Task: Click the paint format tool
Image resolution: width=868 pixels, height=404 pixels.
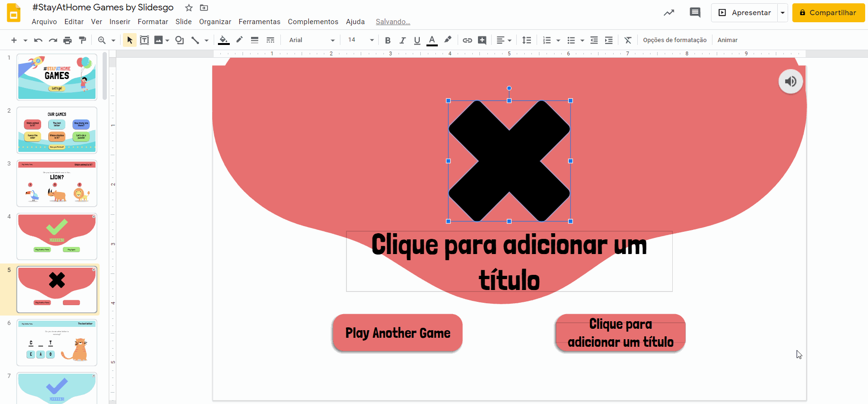Action: coord(83,40)
